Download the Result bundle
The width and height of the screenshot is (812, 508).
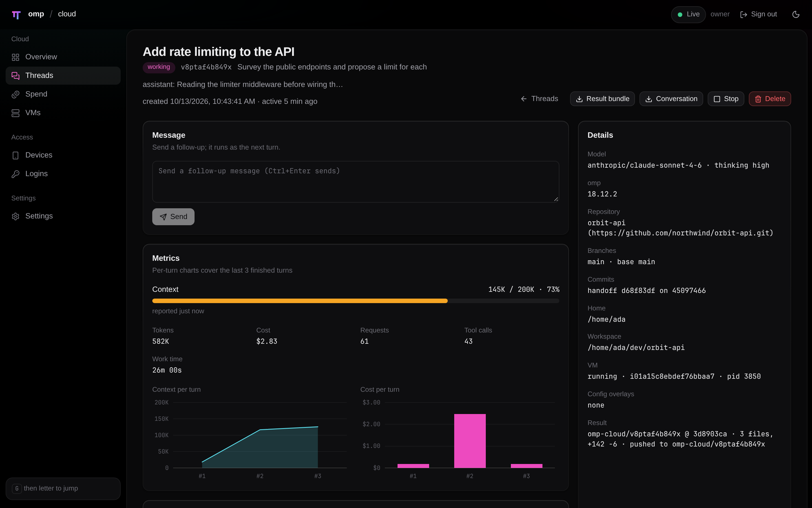[602, 99]
